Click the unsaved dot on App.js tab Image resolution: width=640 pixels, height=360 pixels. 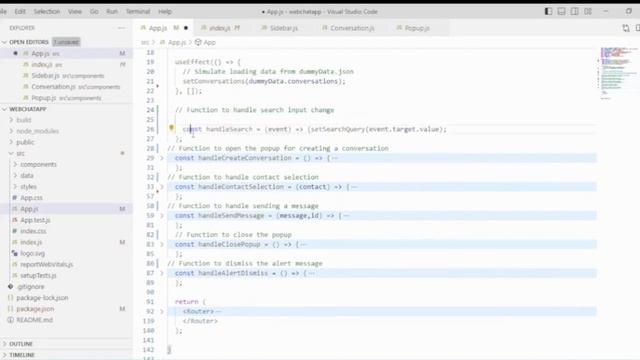[186, 28]
